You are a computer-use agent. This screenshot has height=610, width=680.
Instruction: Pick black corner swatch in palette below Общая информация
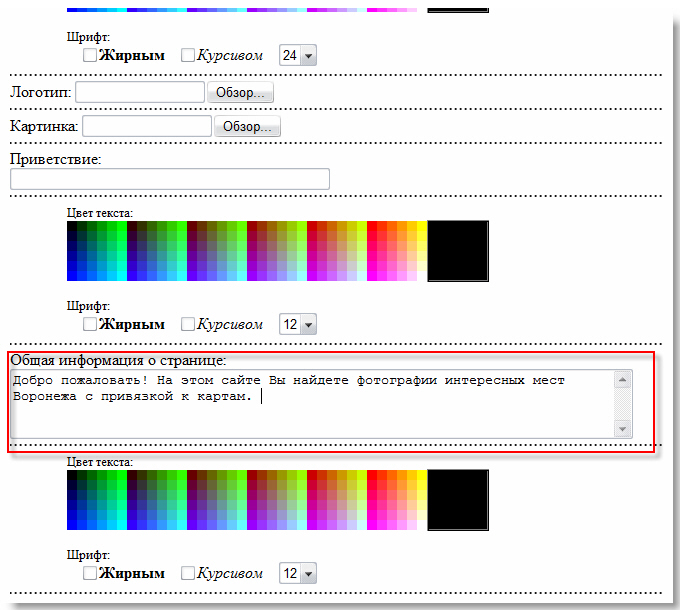pos(72,475)
